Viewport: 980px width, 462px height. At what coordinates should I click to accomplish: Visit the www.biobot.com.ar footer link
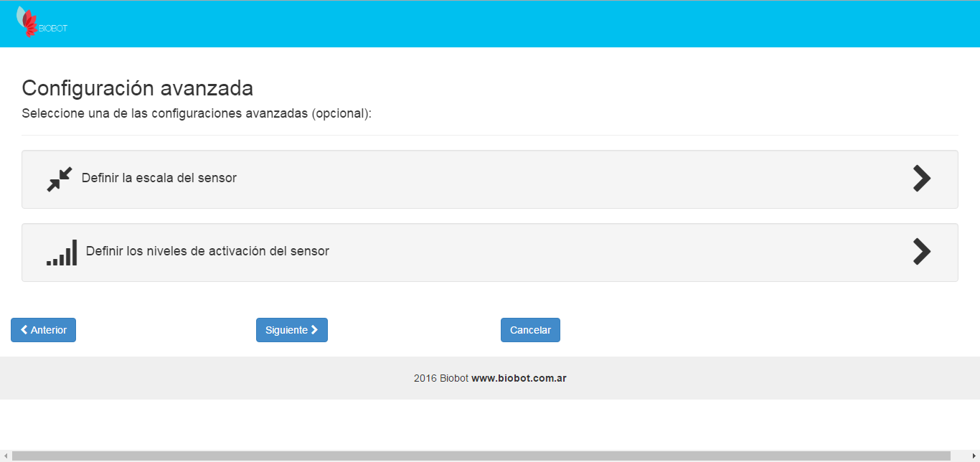pos(519,378)
